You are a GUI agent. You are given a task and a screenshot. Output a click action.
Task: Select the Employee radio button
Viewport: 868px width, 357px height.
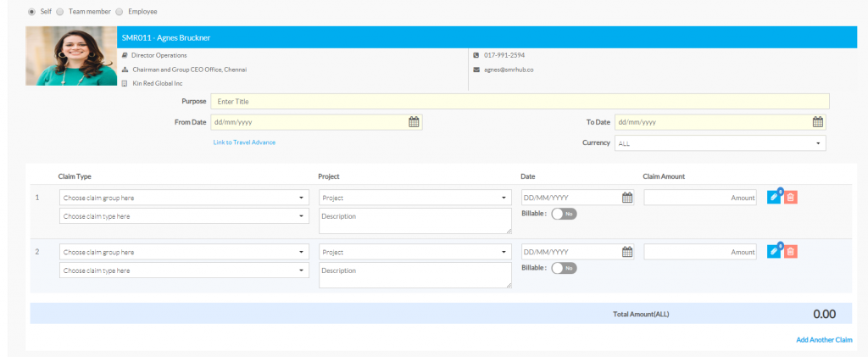pos(119,12)
